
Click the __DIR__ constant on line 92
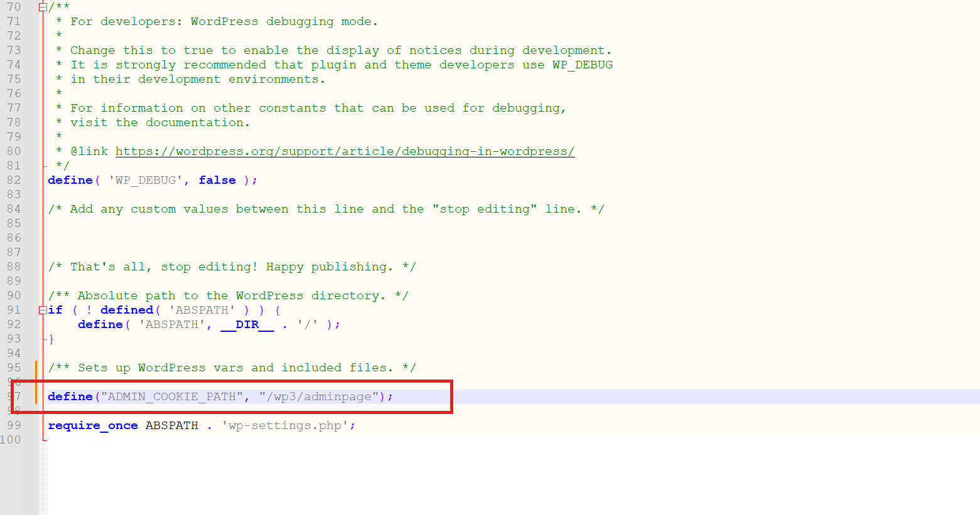click(247, 324)
